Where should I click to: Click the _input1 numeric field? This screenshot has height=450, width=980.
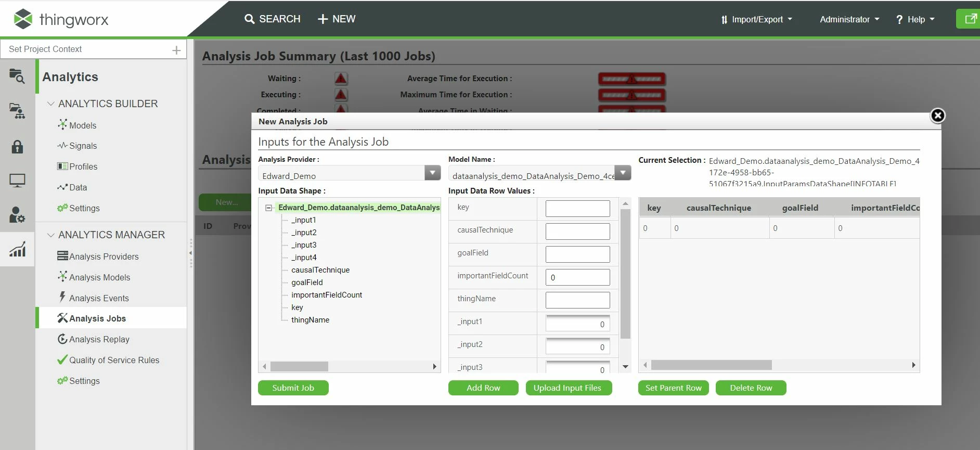pyautogui.click(x=578, y=324)
